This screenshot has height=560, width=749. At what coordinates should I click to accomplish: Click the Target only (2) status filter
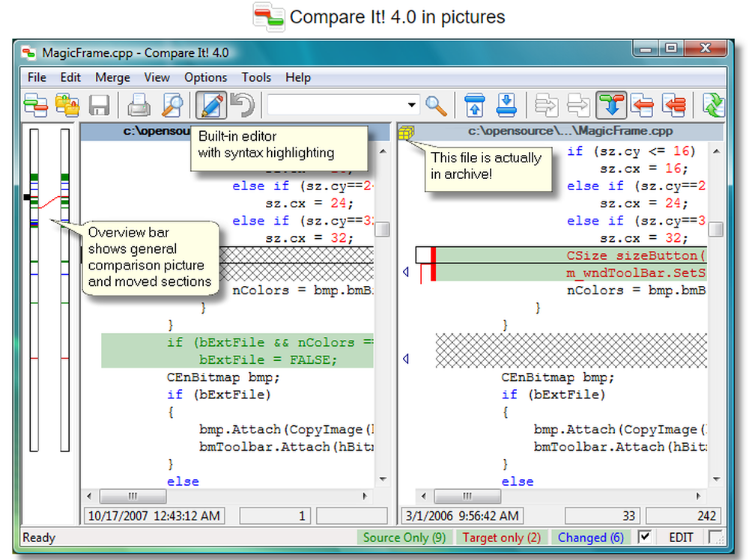click(x=501, y=538)
